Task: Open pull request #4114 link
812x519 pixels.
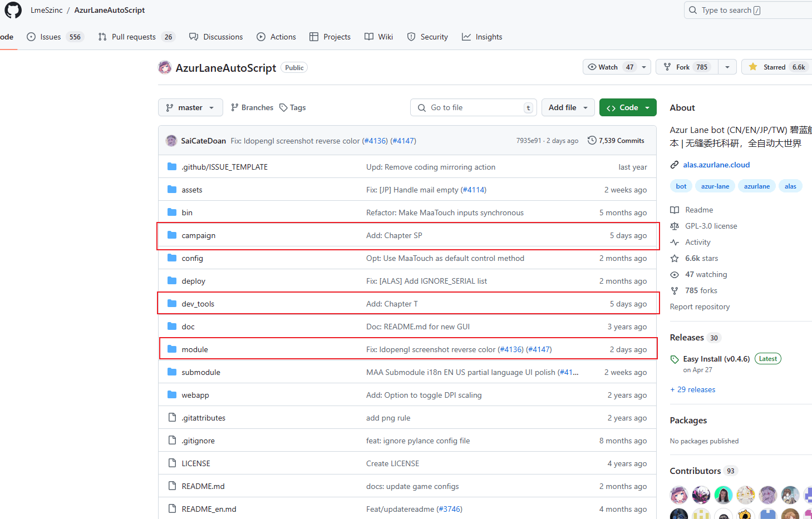Action: [473, 190]
